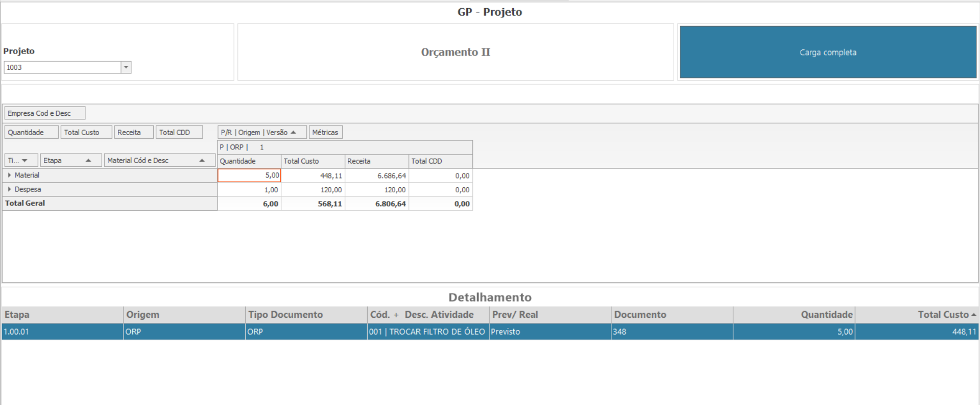
Task: Select Material total custo cell 448,11
Action: (x=313, y=175)
